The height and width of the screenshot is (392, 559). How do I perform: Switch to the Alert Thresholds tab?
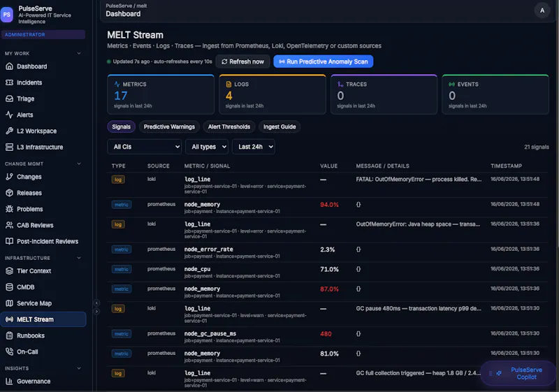tap(229, 127)
